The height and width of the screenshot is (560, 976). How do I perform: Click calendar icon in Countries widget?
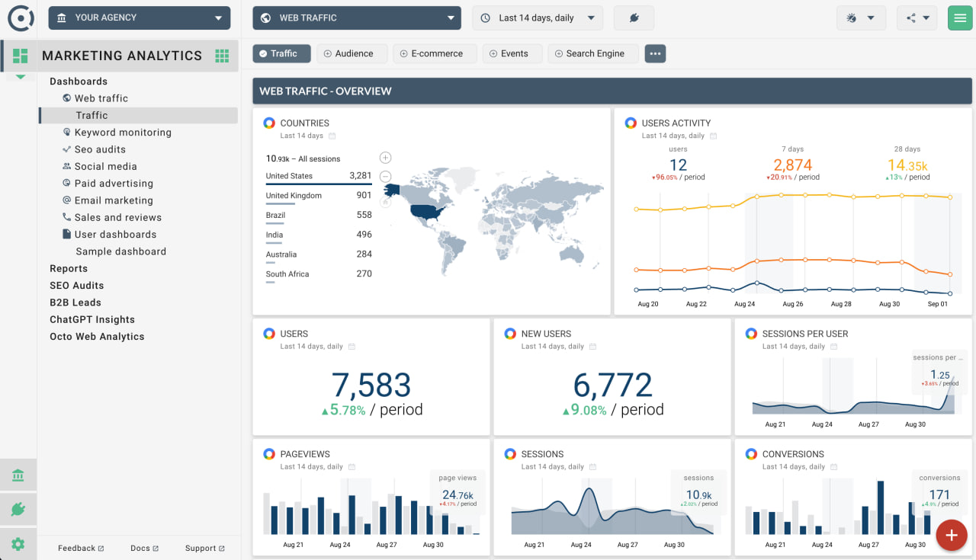tap(332, 136)
